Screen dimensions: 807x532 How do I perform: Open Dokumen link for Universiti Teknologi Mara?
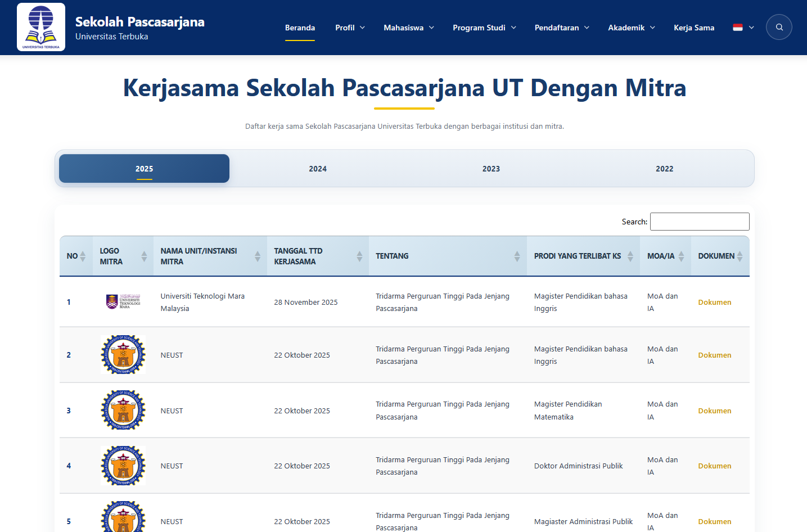pyautogui.click(x=715, y=302)
